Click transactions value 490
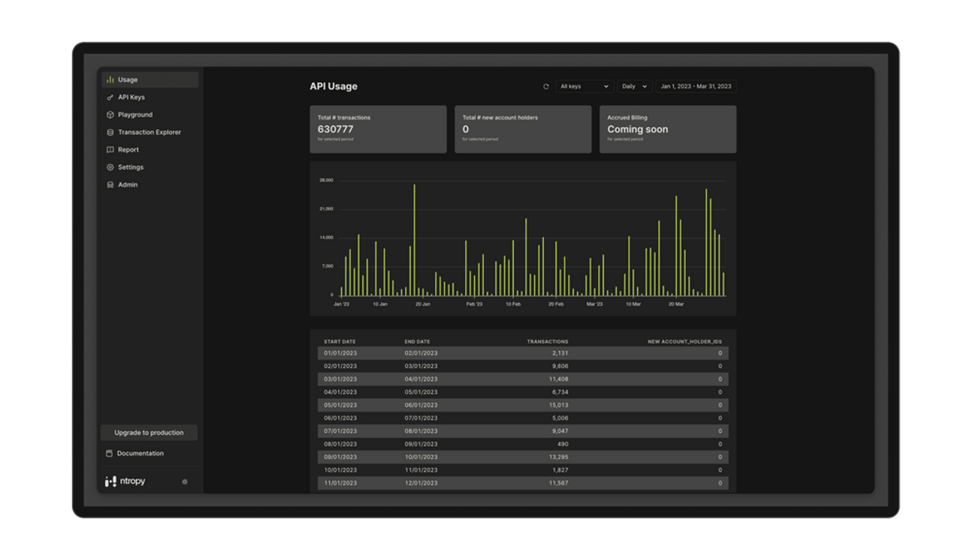Viewport: 971px width, 560px height. [563, 444]
